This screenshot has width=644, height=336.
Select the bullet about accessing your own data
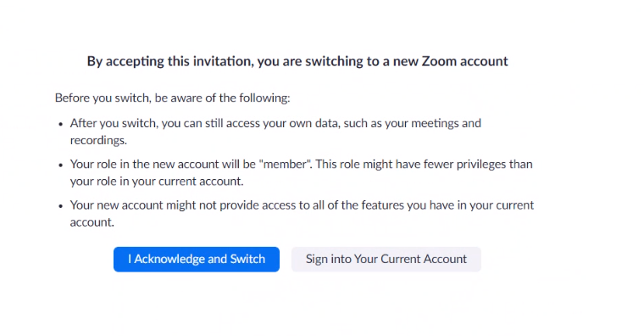275,132
